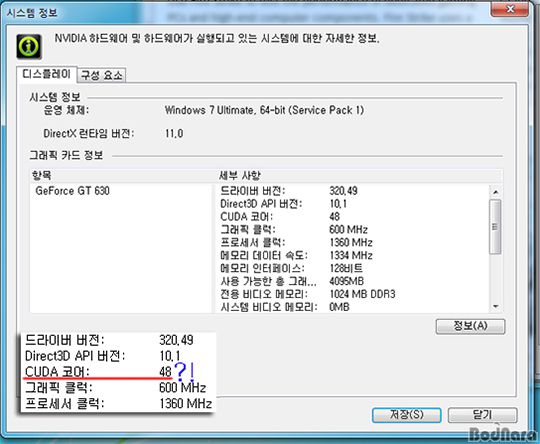
Task: Select the 메모리 인터페이스 row
Action: (354, 268)
